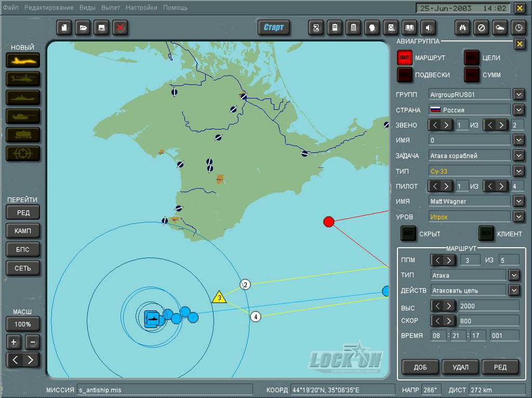
Task: Expand the Су-33 aircraft type dropdown
Action: [518, 171]
